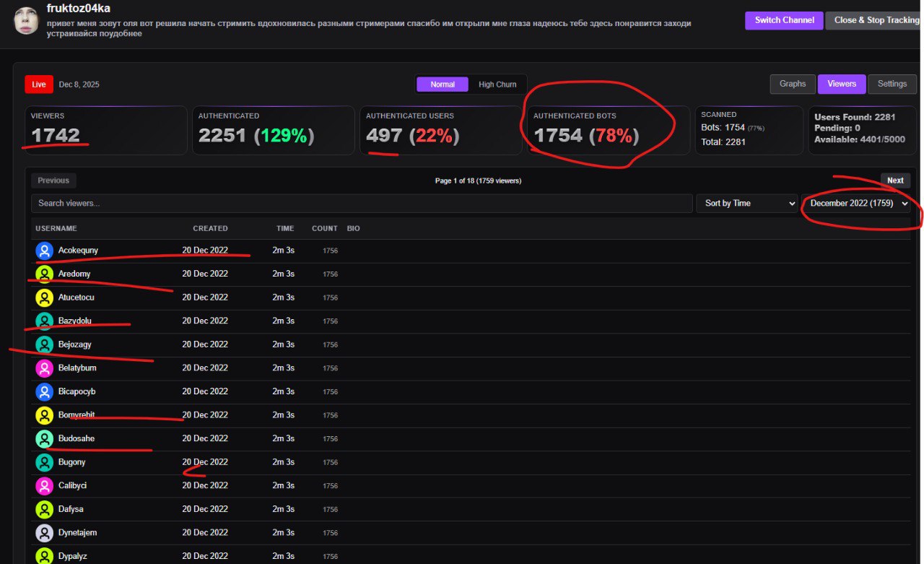Go to the Previous page of viewers
The height and width of the screenshot is (564, 924).
tap(53, 181)
